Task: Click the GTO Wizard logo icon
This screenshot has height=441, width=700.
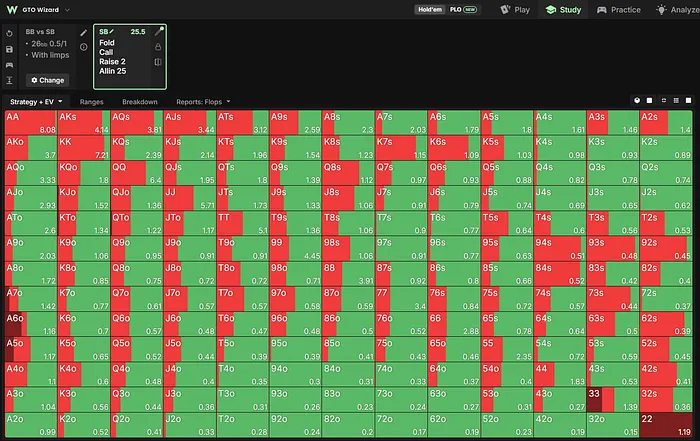Action: [x=12, y=9]
